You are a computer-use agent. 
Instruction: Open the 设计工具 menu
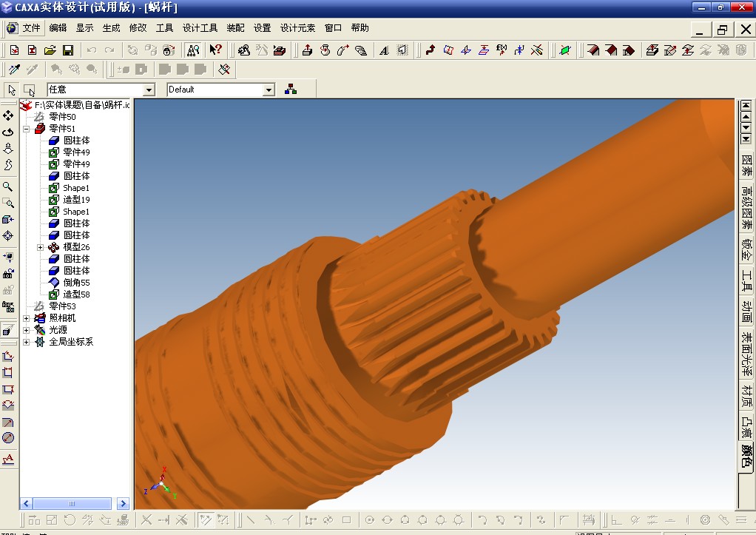(x=200, y=28)
